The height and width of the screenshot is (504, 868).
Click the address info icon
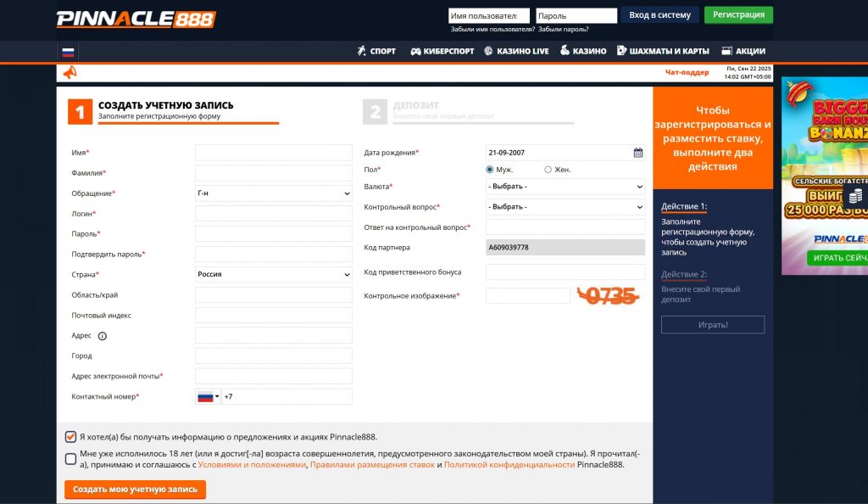click(103, 336)
